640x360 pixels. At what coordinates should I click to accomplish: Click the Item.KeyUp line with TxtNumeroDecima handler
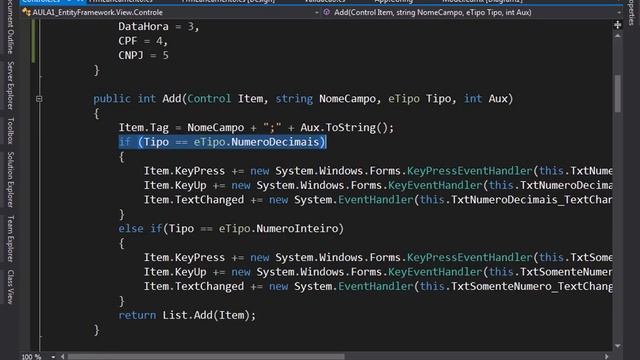tap(378, 185)
